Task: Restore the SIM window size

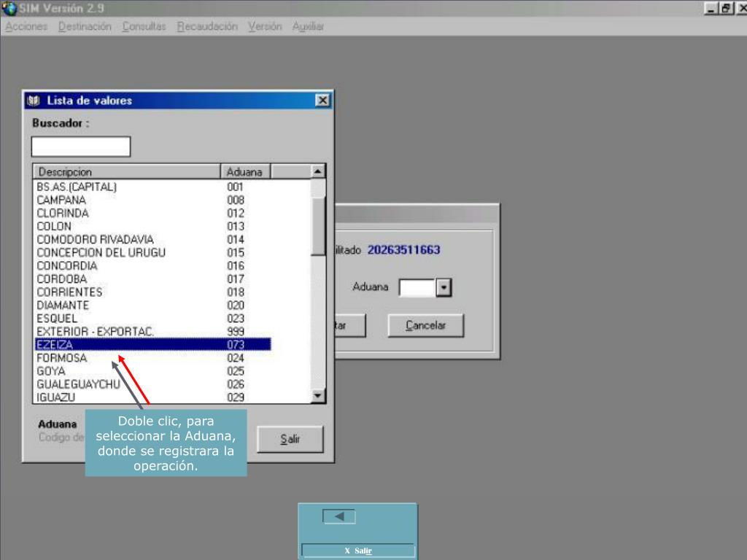Action: [x=726, y=8]
